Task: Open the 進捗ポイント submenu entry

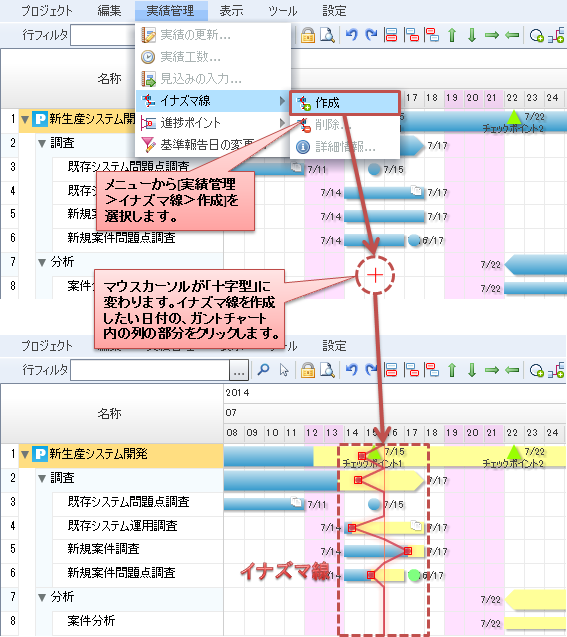Action: (x=213, y=123)
